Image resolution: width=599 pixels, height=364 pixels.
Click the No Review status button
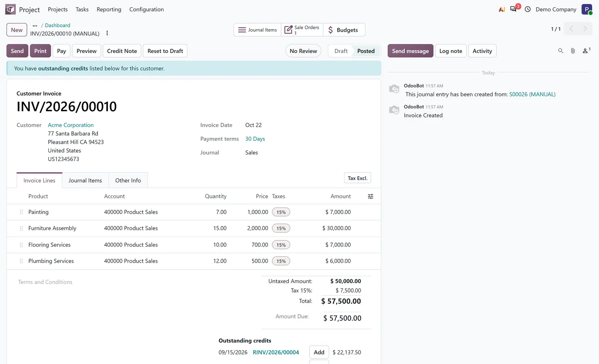point(303,51)
